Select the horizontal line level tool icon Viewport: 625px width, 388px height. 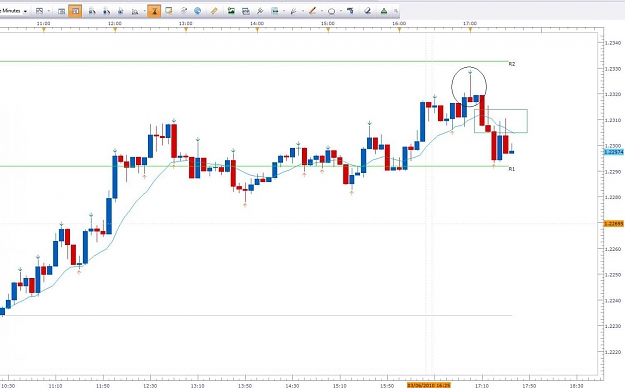275,11
